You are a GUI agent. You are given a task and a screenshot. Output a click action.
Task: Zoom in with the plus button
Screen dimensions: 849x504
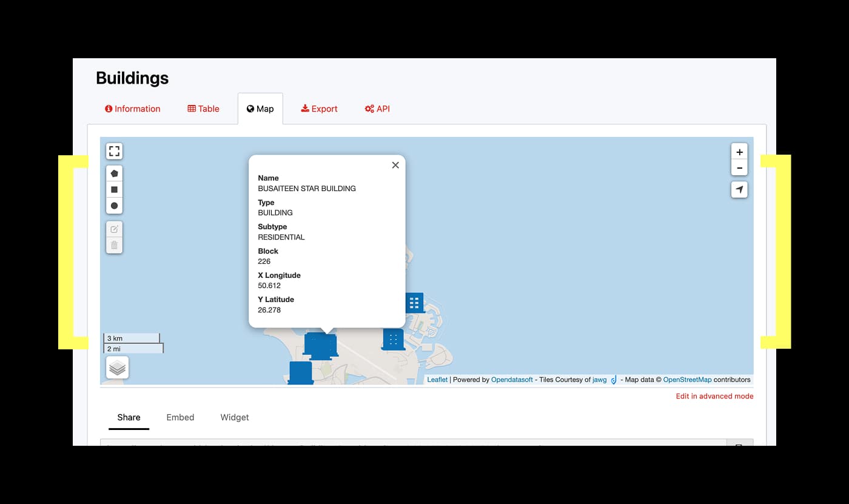tap(739, 152)
